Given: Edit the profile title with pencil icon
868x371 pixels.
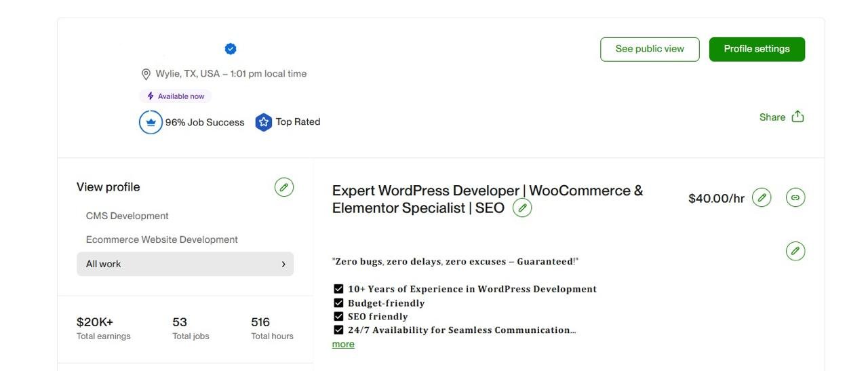Looking at the screenshot, I should [522, 208].
